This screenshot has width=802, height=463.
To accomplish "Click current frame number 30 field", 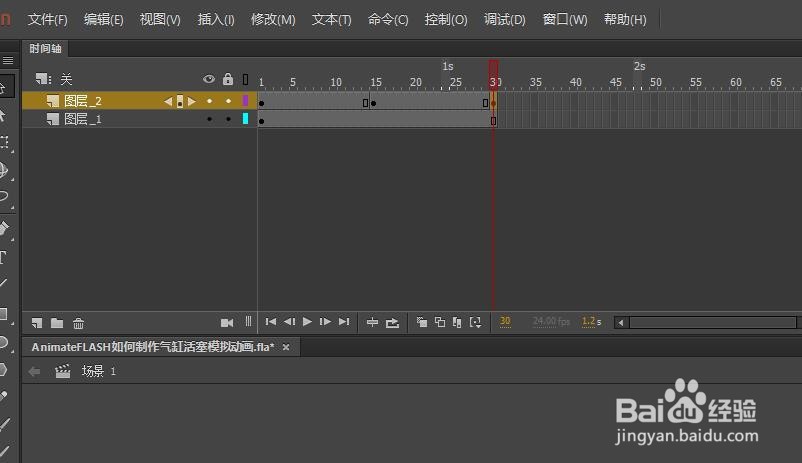I will click(x=505, y=321).
